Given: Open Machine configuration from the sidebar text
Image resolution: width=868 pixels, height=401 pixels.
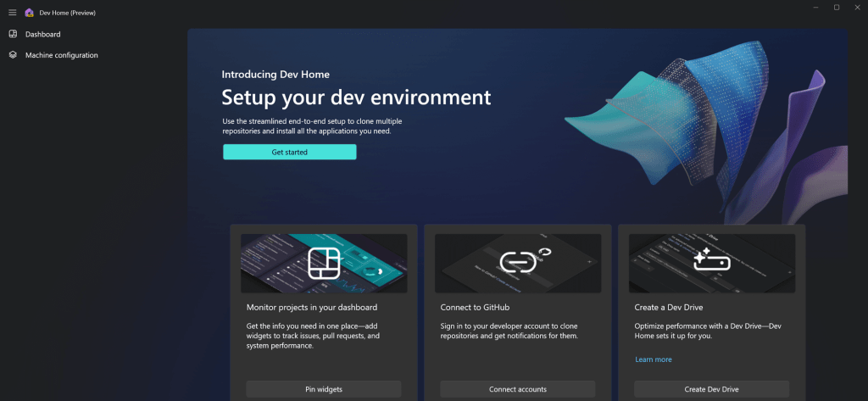Looking at the screenshot, I should 62,55.
